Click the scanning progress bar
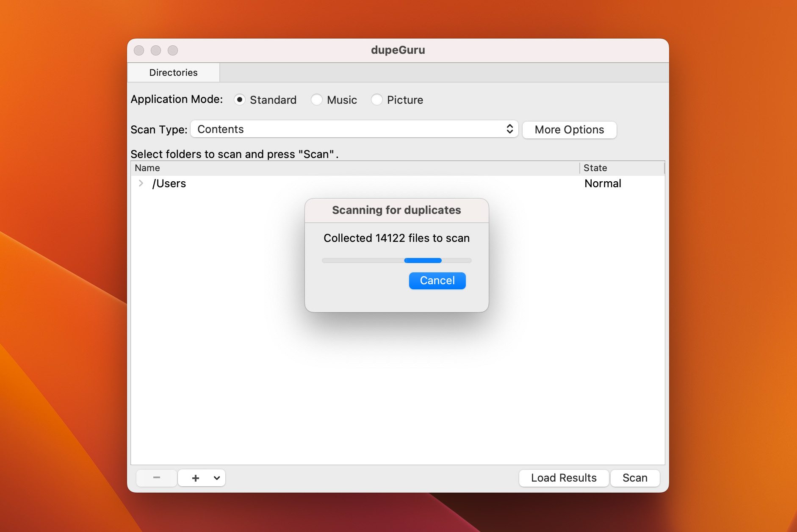Image resolution: width=797 pixels, height=532 pixels. [396, 260]
